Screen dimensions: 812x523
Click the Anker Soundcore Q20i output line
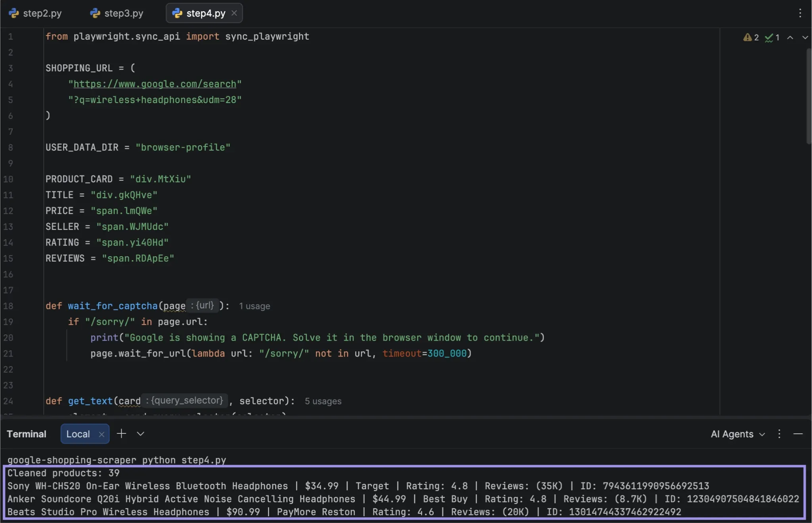(403, 499)
